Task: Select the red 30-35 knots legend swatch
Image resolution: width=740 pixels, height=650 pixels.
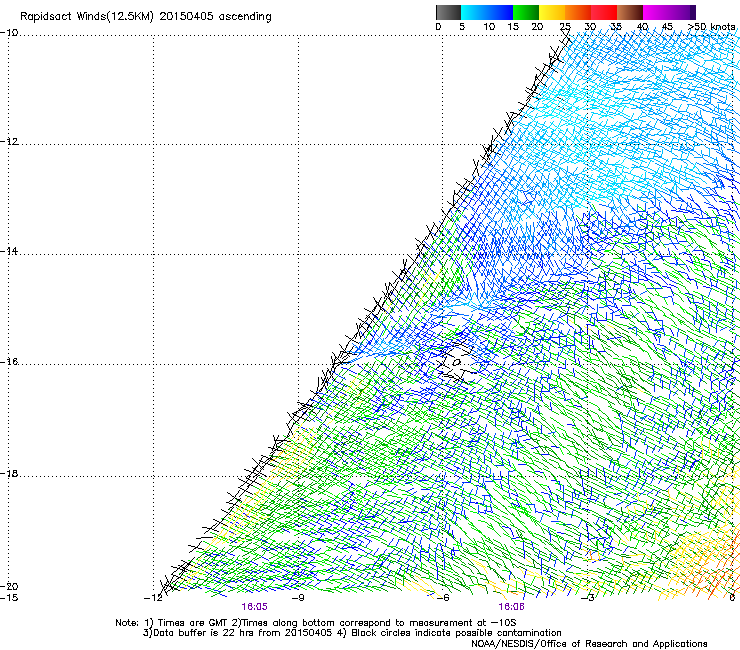Action: coord(604,12)
